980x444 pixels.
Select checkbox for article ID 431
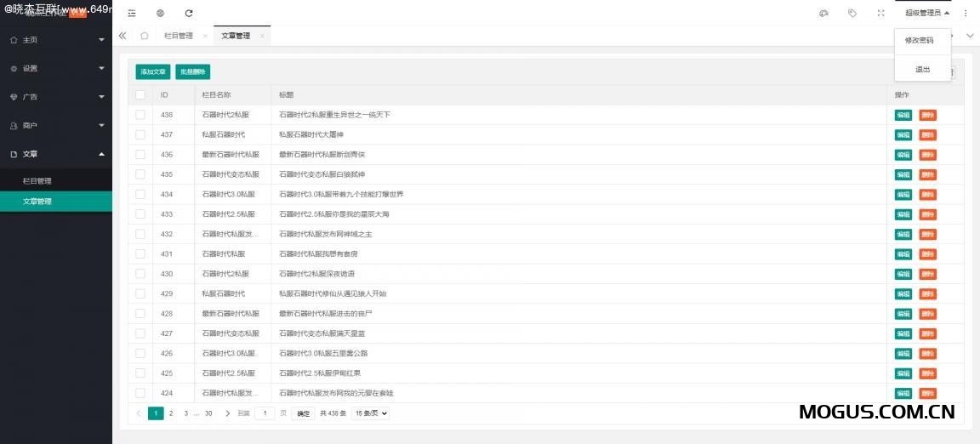[x=140, y=253]
